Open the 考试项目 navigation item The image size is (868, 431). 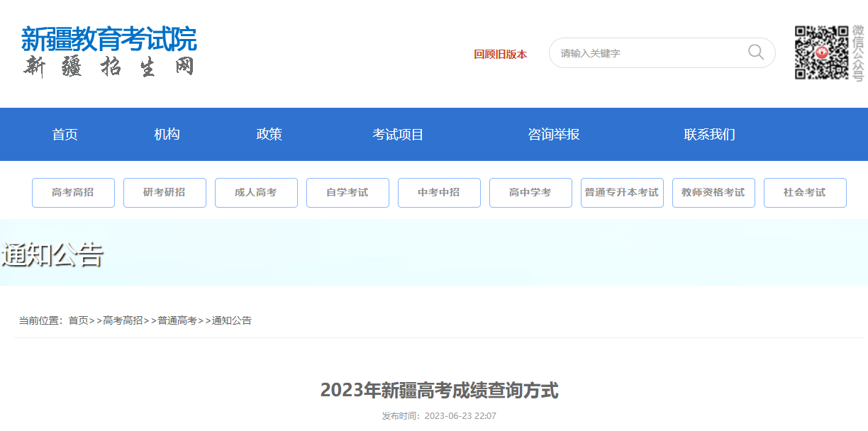[398, 135]
